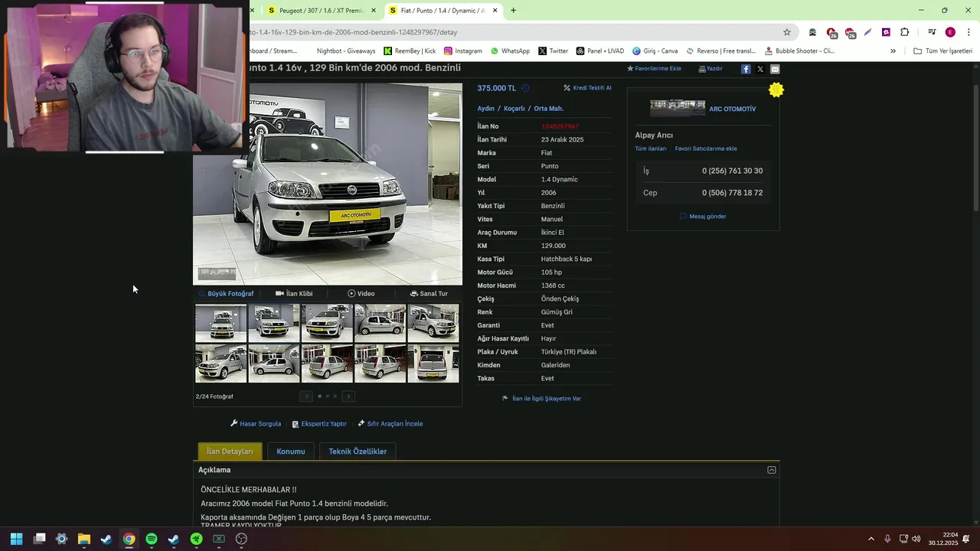The image size is (980, 551).
Task: Share the listing on Facebook
Action: point(746,69)
